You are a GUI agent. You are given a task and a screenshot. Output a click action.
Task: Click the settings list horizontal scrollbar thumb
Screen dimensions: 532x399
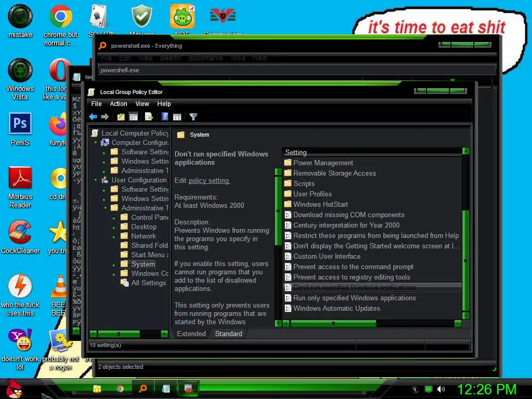pyautogui.click(x=333, y=323)
